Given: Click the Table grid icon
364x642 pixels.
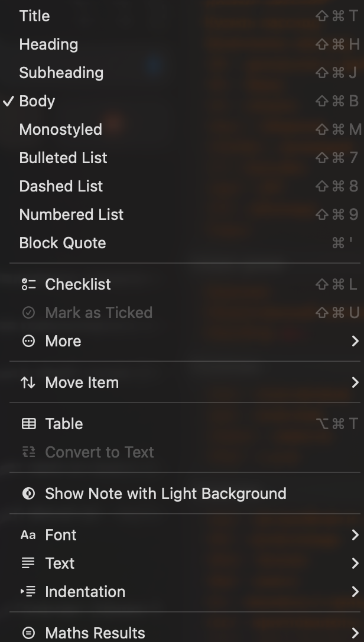Looking at the screenshot, I should tap(28, 424).
